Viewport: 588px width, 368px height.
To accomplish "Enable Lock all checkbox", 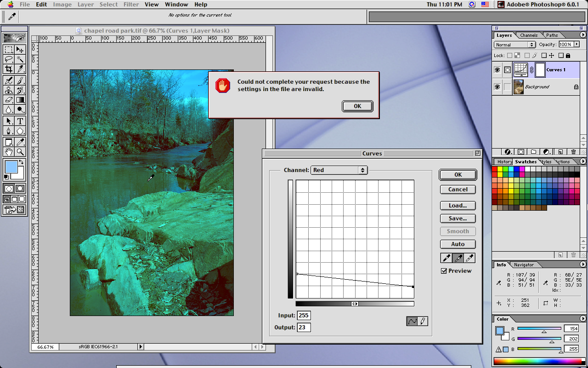I will click(562, 56).
